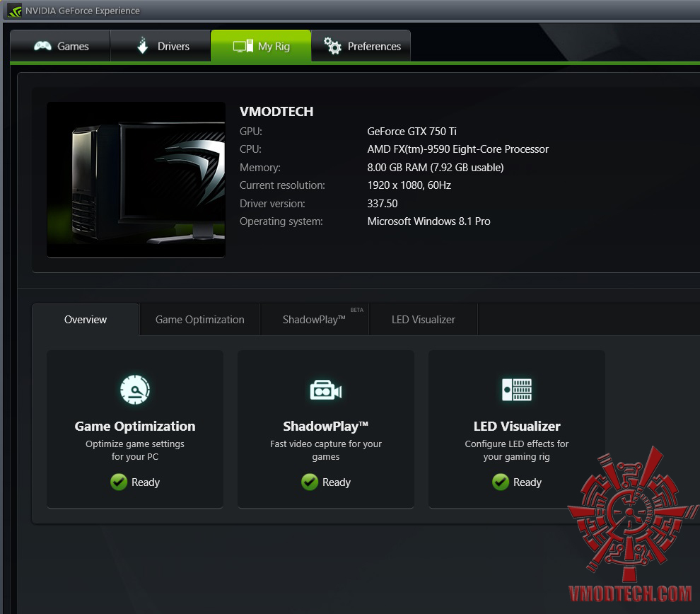
Task: Select the My Rig tab
Action: [x=261, y=45]
